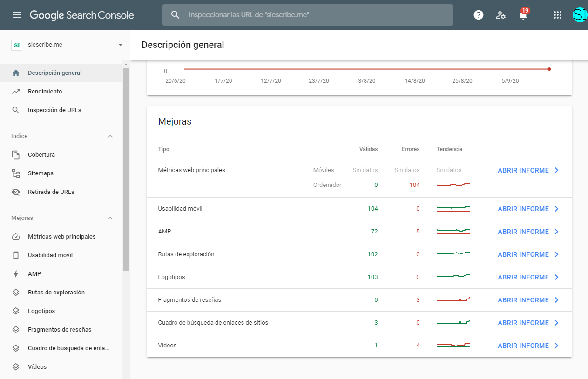The height and width of the screenshot is (379, 588).
Task: Click chevron in Métricas web principales row
Action: [x=557, y=170]
